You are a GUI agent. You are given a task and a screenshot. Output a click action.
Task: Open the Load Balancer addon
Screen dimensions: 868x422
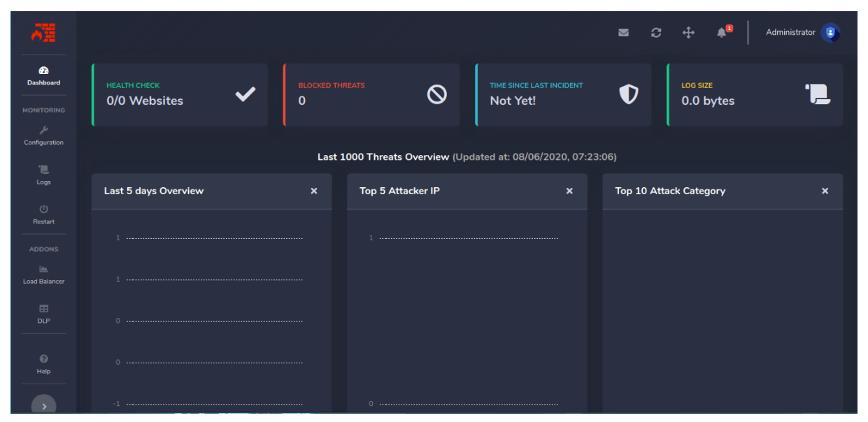pyautogui.click(x=43, y=275)
